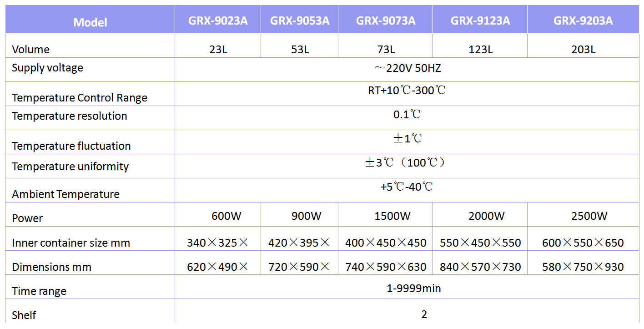Select the GRX-9023A column header
The image size is (644, 329).
point(218,20)
